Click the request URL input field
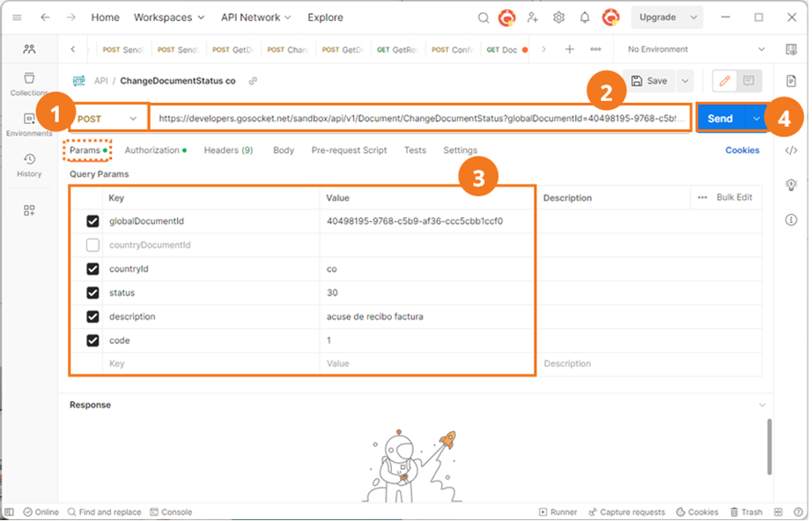Viewport: 812px width, 521px height. 420,119
